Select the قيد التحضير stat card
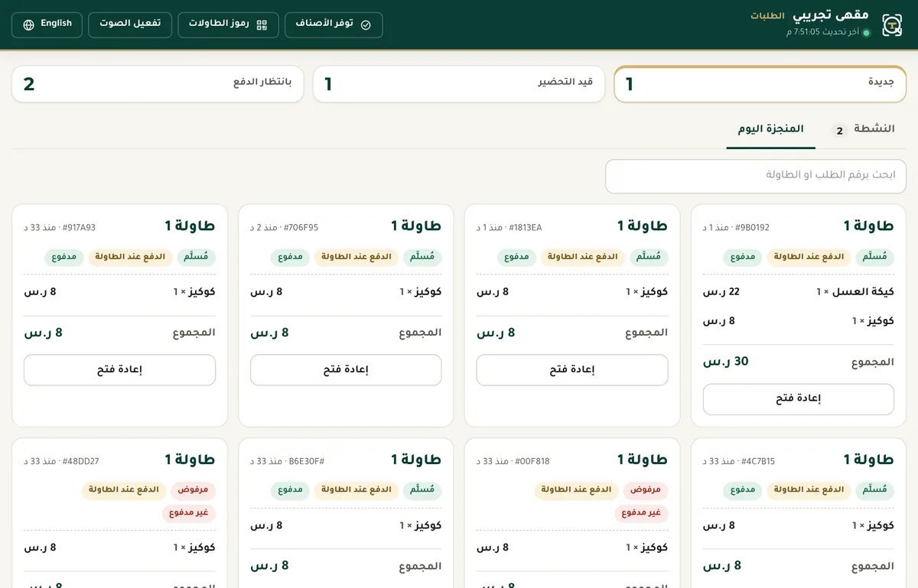 (459, 84)
